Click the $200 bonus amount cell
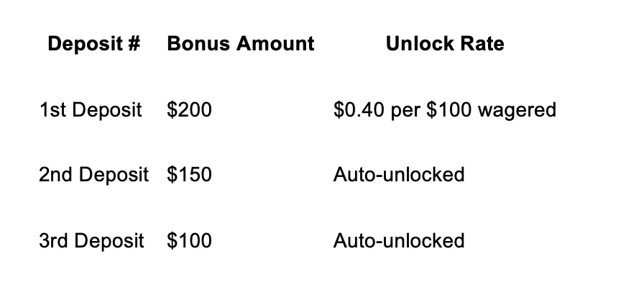Viewport: 644px width, 295px height. tap(189, 110)
